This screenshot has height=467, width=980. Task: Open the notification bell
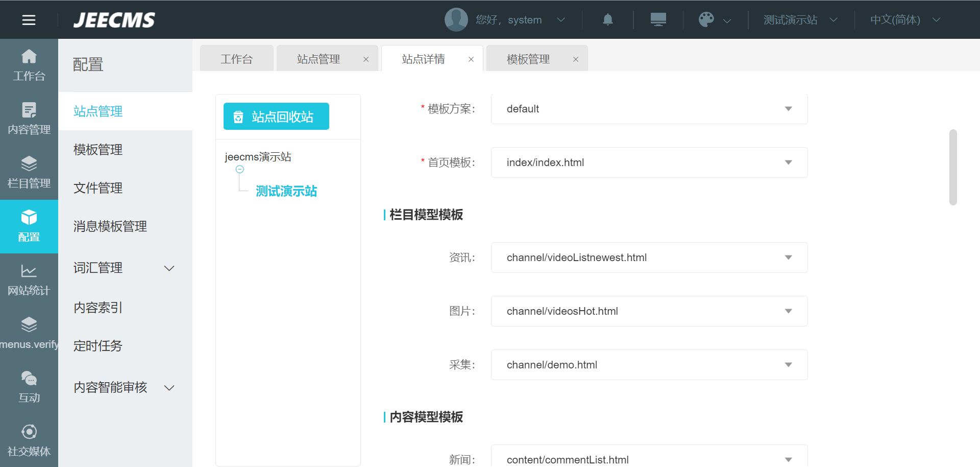click(607, 20)
